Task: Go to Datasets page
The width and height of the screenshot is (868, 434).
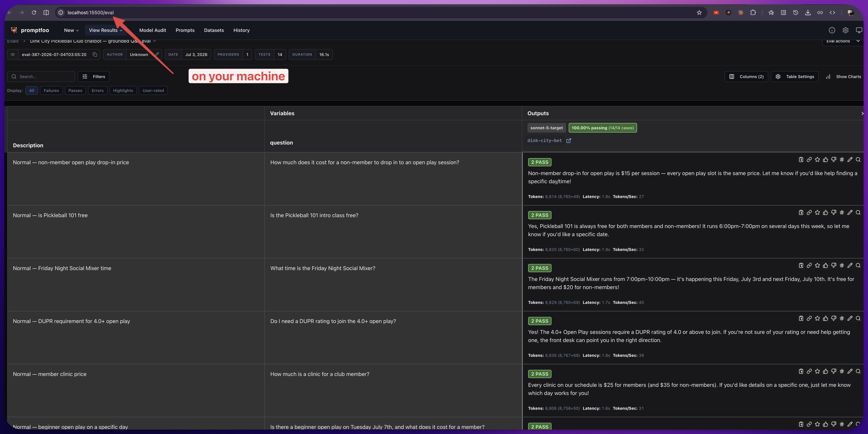Action: (x=214, y=30)
